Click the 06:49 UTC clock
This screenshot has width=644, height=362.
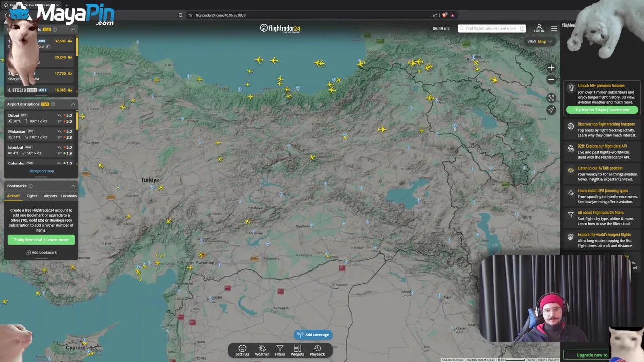[441, 29]
